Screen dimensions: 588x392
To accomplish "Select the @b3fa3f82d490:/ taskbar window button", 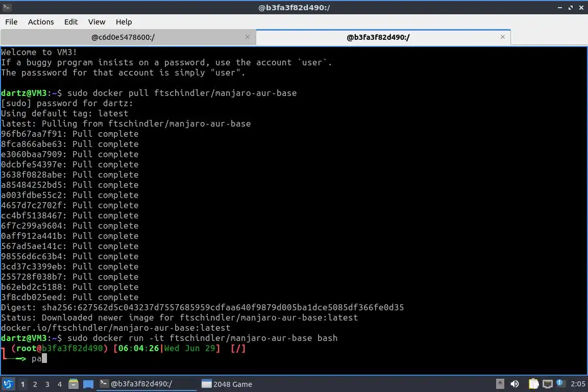I will (146, 384).
